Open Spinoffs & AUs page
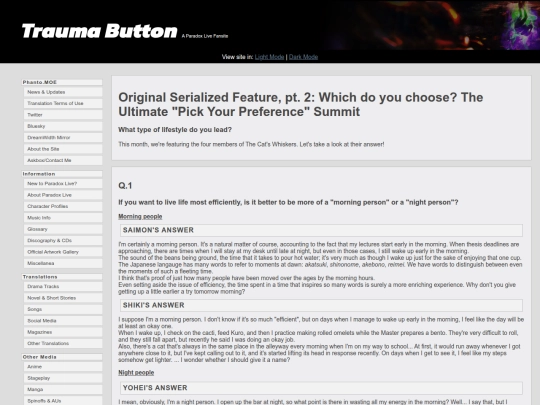Viewport: 540px width, 405px height. (x=63, y=401)
